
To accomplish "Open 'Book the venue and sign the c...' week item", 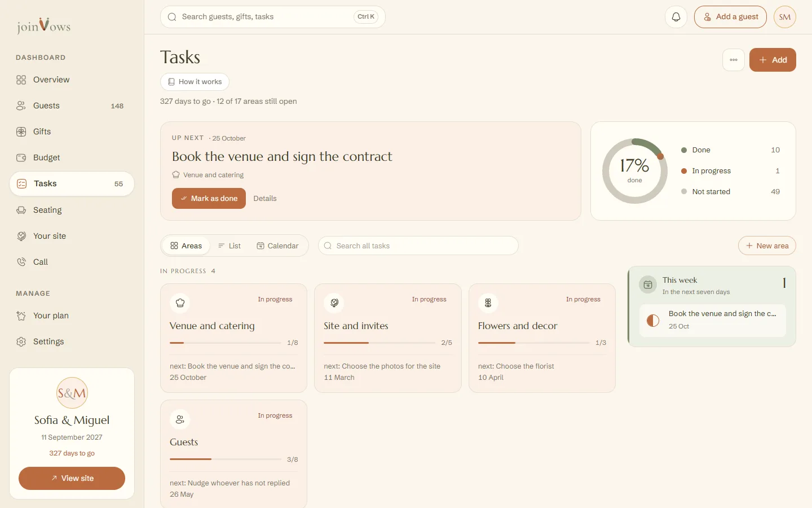I will point(713,321).
